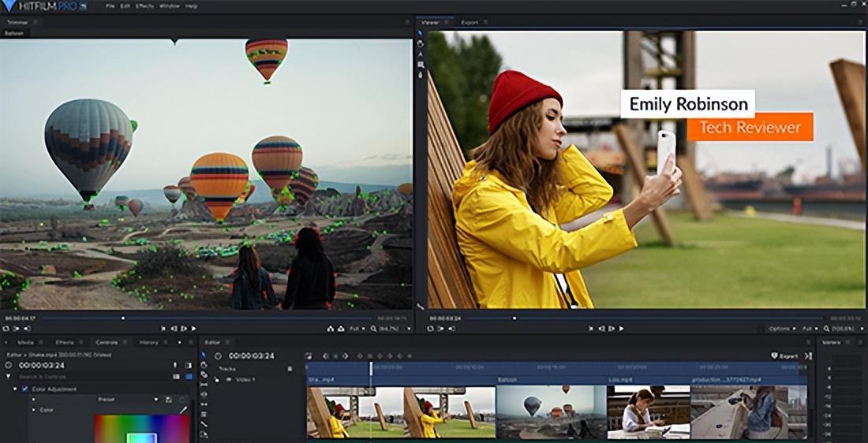Image resolution: width=868 pixels, height=443 pixels.
Task: Select the Controls panel tab
Action: 107,342
